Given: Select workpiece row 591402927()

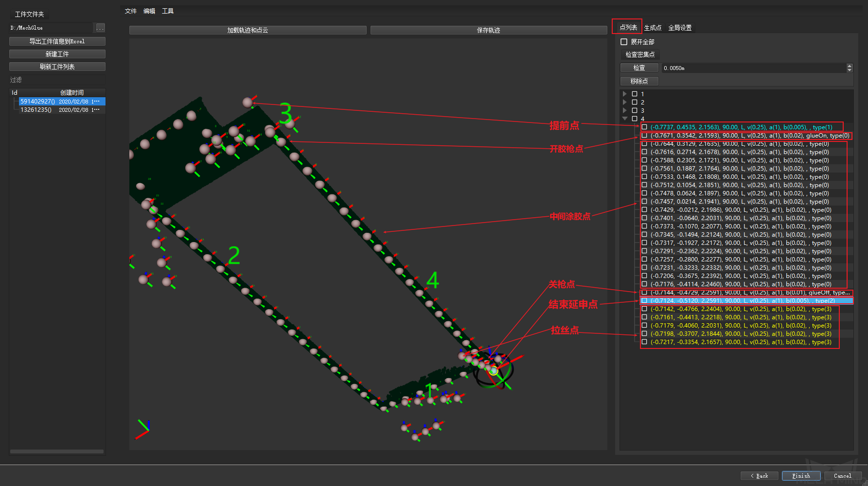Looking at the screenshot, I should coord(62,102).
